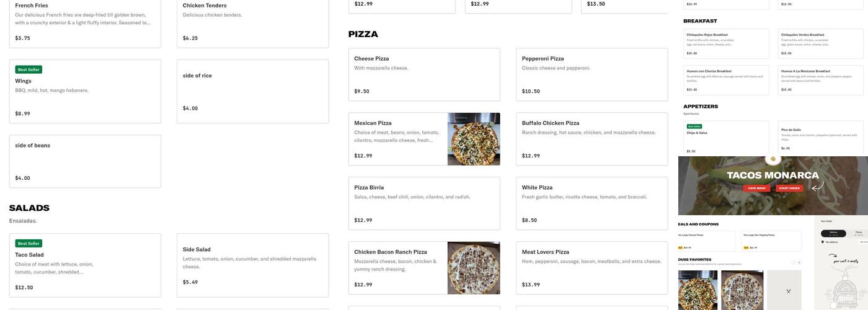
Task: Click the location pin beside No address
Action: (x=823, y=242)
